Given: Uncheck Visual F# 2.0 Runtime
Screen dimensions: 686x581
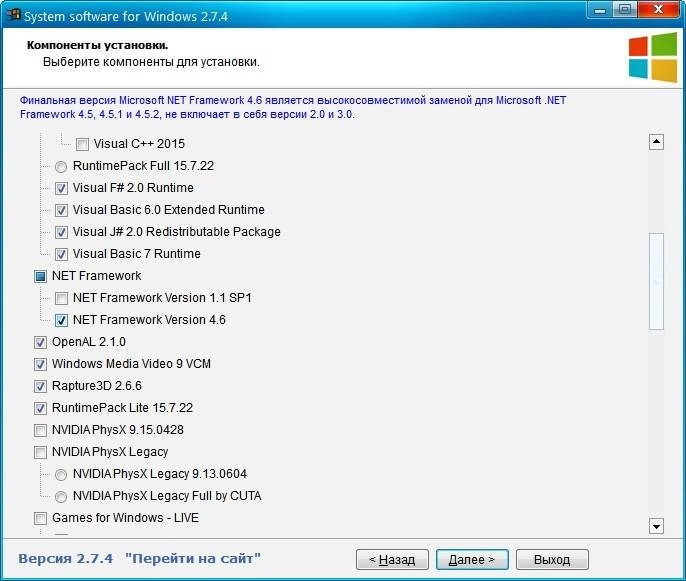Looking at the screenshot, I should coord(61,188).
